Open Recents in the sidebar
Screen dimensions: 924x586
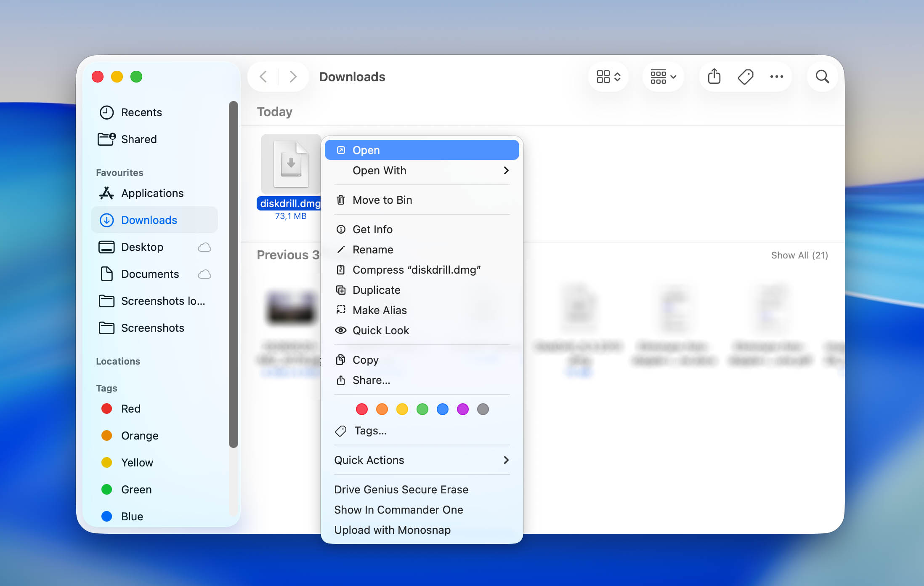154,112
